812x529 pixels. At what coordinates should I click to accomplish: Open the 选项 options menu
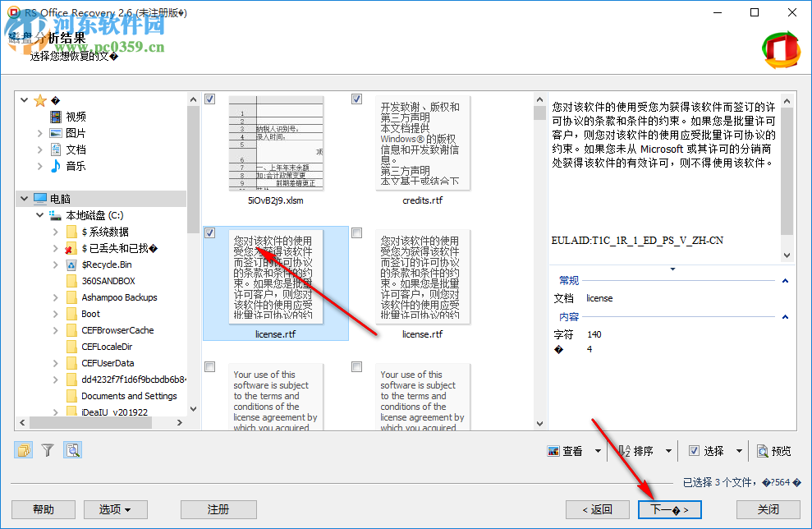click(115, 509)
